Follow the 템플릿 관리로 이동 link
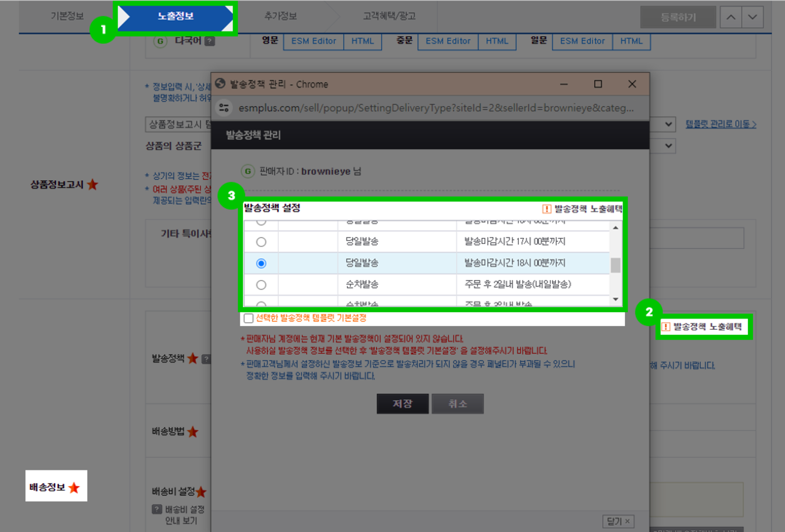785x532 pixels. point(721,124)
